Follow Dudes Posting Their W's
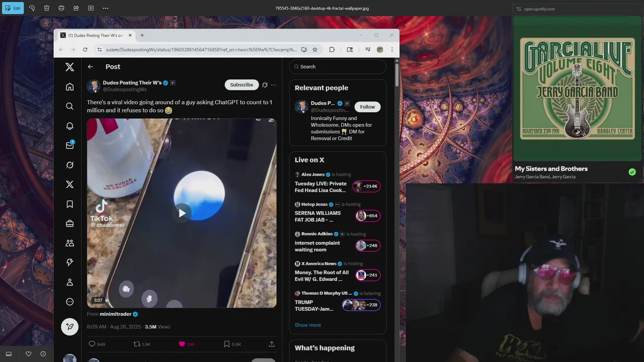The image size is (644, 362). (367, 107)
